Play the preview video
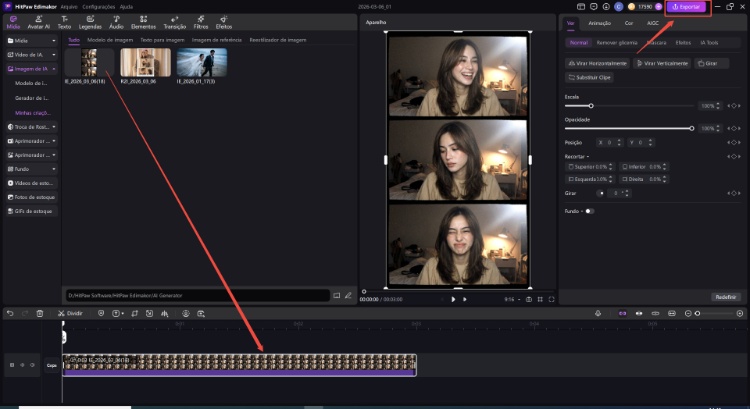 pyautogui.click(x=453, y=299)
